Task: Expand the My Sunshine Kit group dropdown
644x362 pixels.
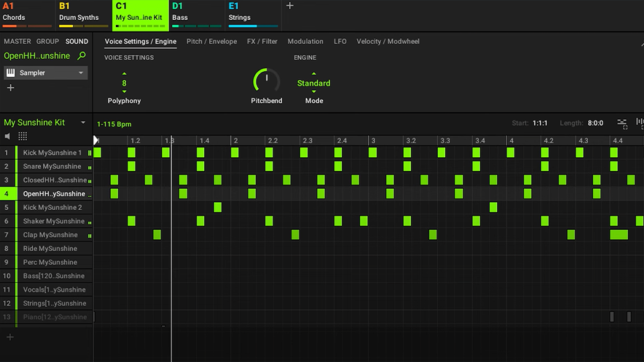Action: tap(83, 123)
